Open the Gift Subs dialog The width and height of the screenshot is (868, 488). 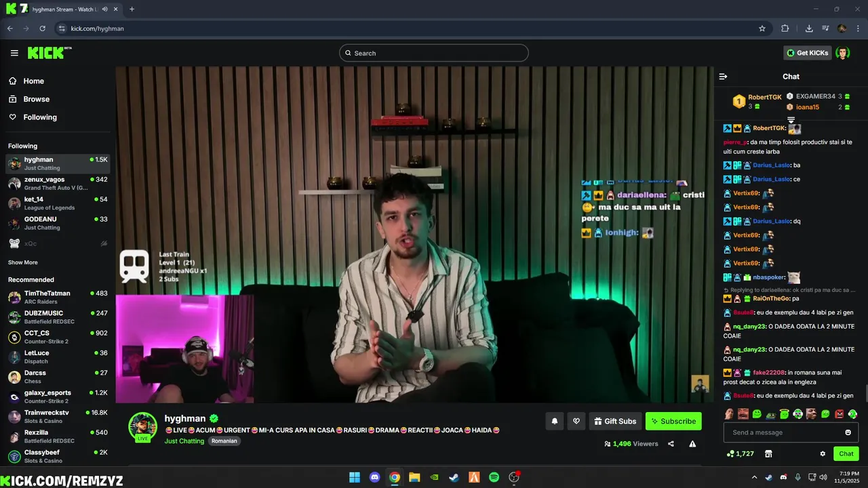(x=615, y=421)
